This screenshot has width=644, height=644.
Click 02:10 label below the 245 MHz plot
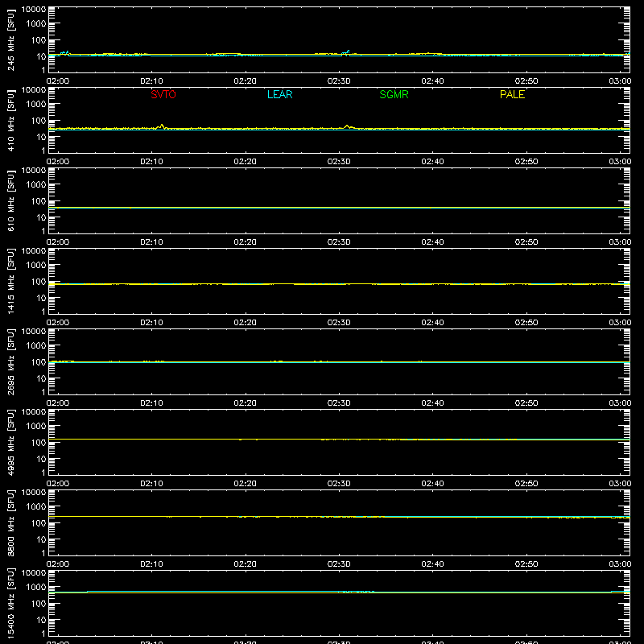[x=151, y=81]
